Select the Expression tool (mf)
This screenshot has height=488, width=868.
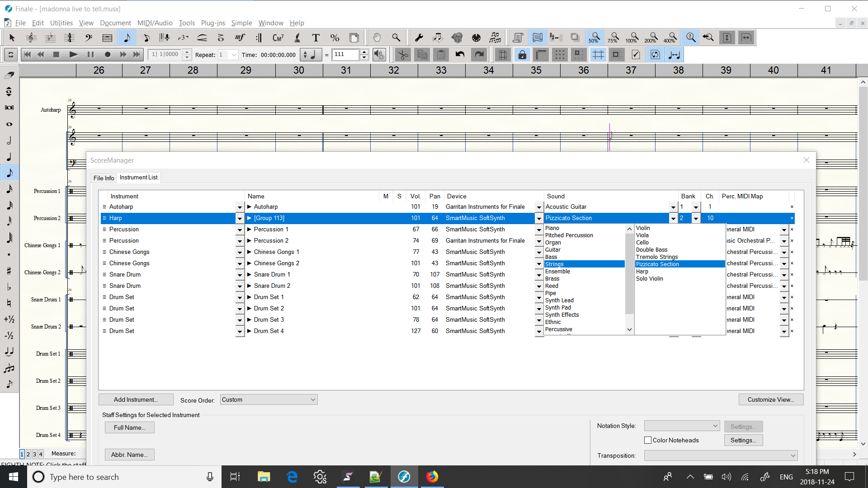coord(240,38)
